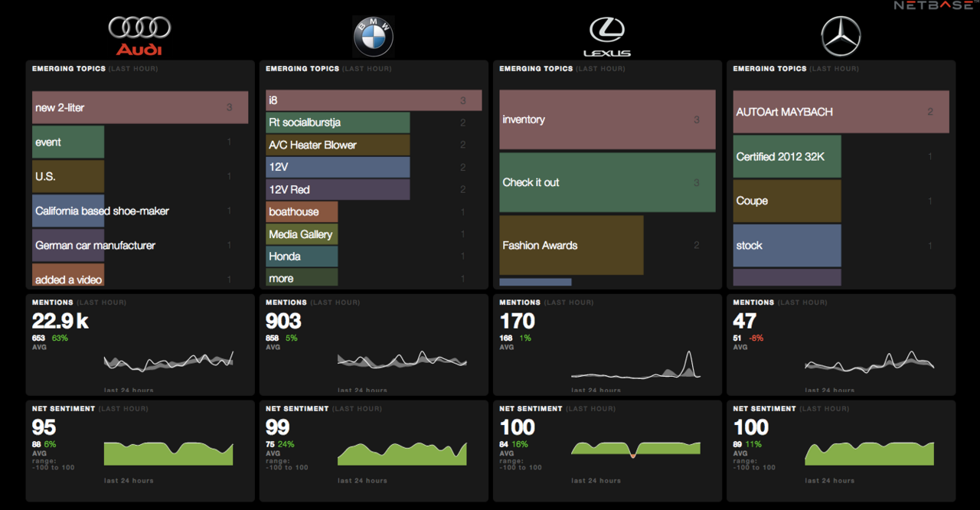Select 'Rt socialburstja' topic bar

click(338, 123)
